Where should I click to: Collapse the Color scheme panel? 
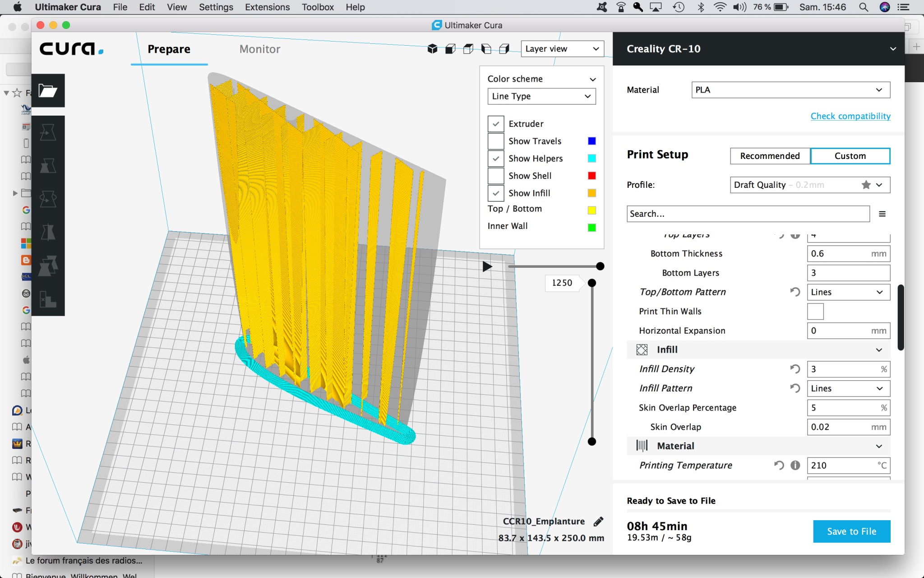[593, 79]
